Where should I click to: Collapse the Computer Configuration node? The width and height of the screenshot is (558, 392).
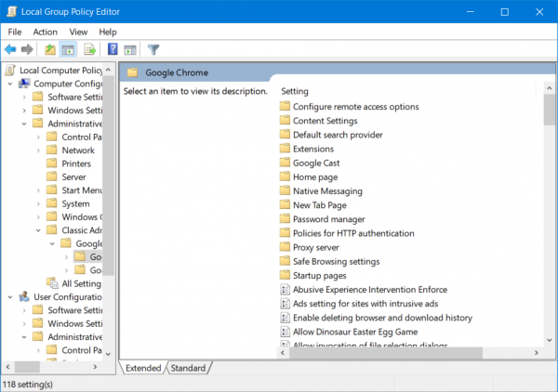pos(9,84)
